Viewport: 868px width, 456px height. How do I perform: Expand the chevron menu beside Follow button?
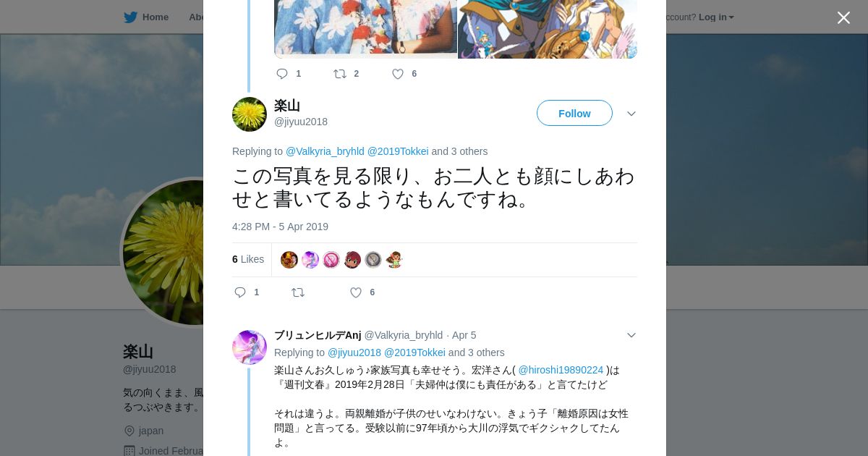click(631, 114)
